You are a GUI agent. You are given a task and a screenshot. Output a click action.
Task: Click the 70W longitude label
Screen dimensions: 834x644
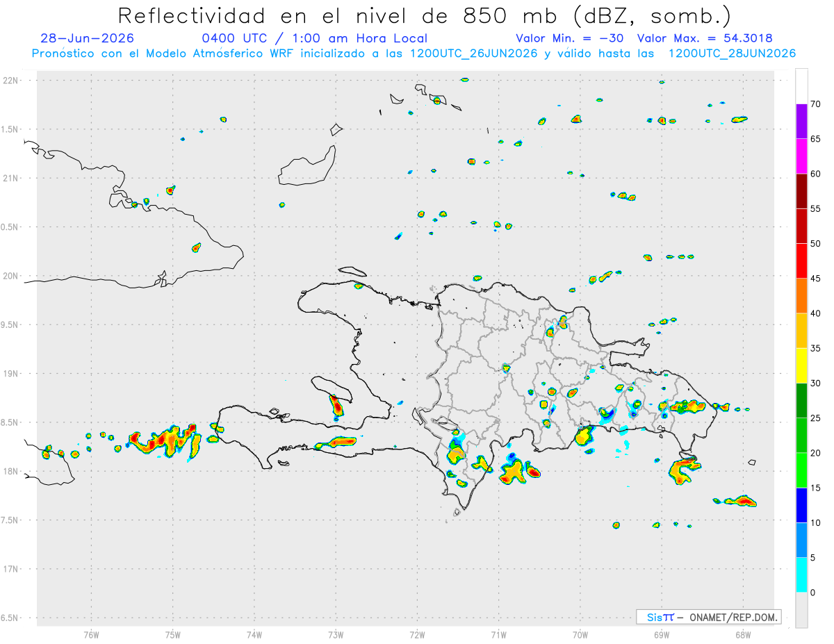(580, 635)
